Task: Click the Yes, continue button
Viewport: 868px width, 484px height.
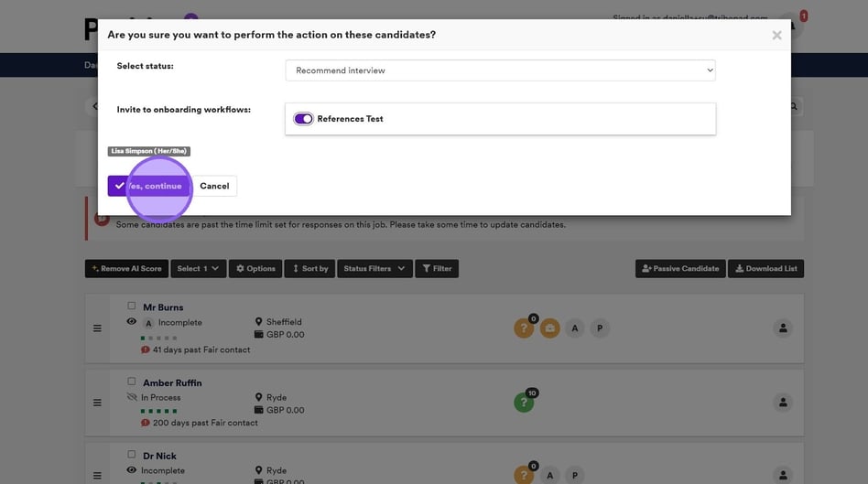Action: click(149, 186)
